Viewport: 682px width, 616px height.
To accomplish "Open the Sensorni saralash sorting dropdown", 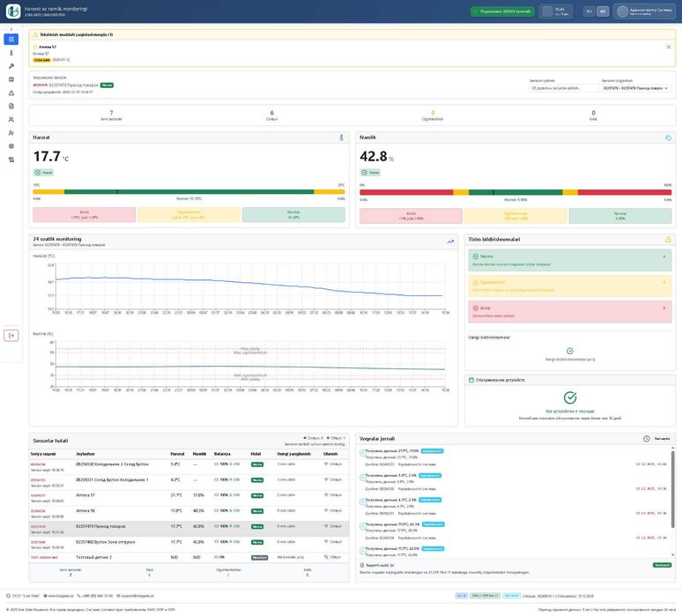I will pos(564,88).
